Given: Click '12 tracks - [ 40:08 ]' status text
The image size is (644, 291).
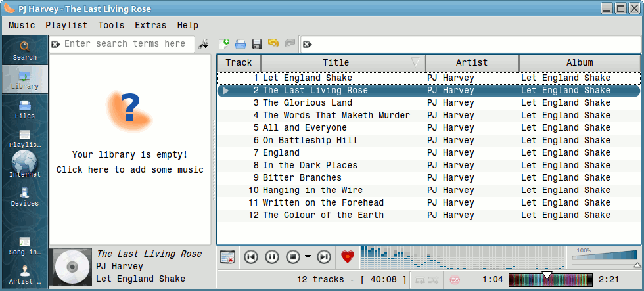Looking at the screenshot, I should [352, 280].
